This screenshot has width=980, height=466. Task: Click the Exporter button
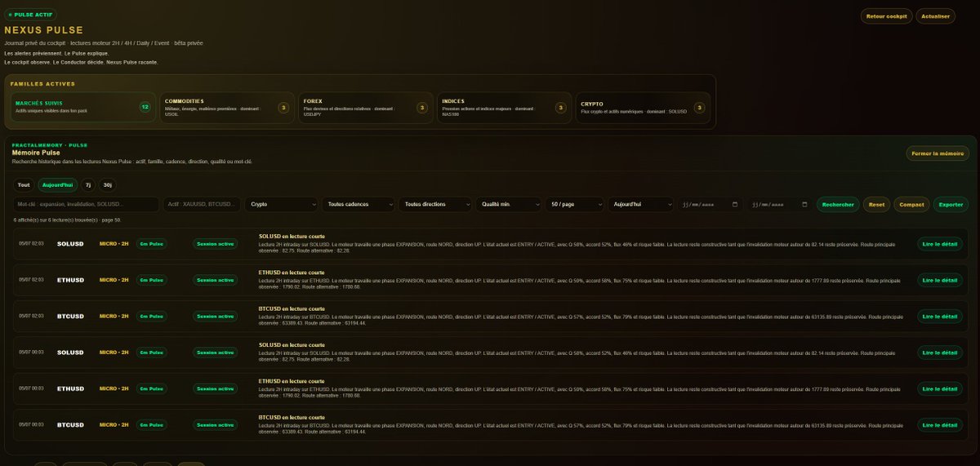pyautogui.click(x=951, y=205)
